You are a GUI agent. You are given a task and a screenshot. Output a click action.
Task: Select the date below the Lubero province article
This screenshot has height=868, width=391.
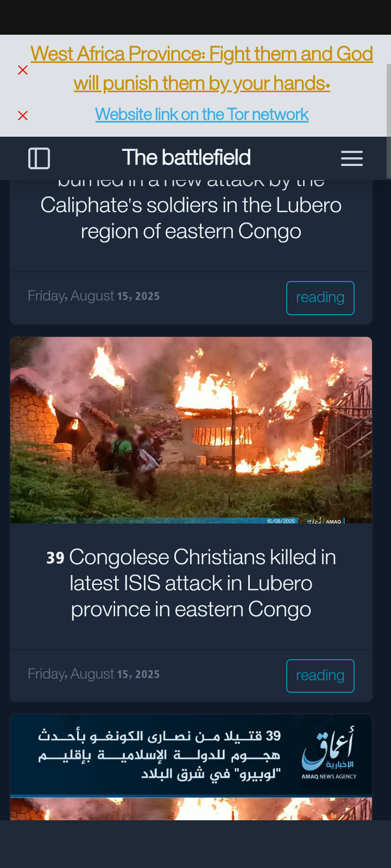tap(94, 674)
